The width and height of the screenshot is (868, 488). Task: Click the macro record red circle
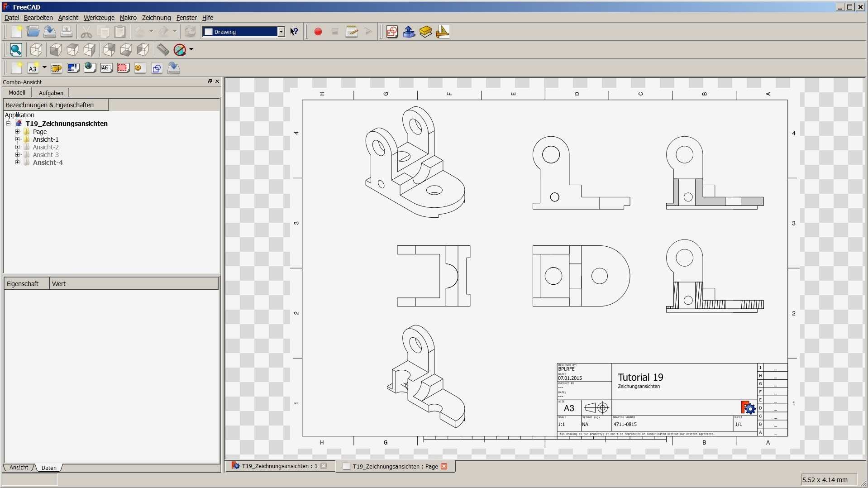(318, 32)
